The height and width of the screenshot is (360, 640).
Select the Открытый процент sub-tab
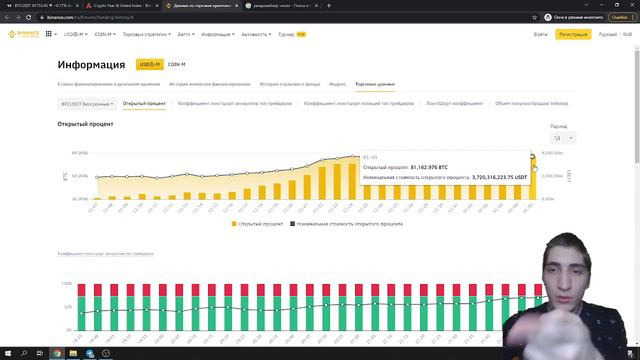144,104
